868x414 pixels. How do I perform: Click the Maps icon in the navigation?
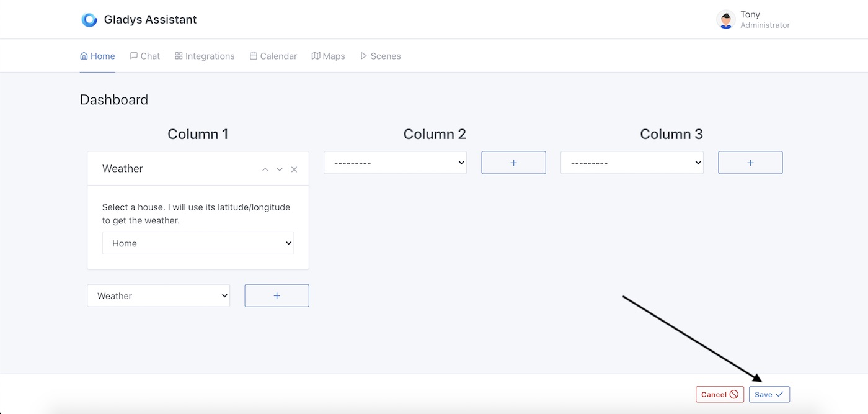tap(315, 55)
